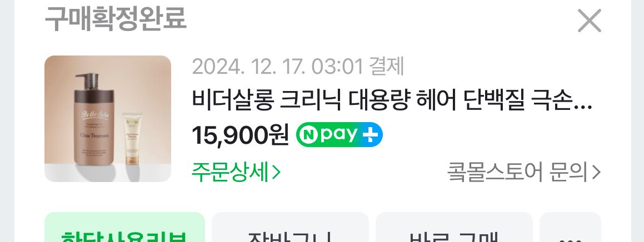
Task: Open the 비더살롱 크리닉 product title
Action: coord(392,100)
